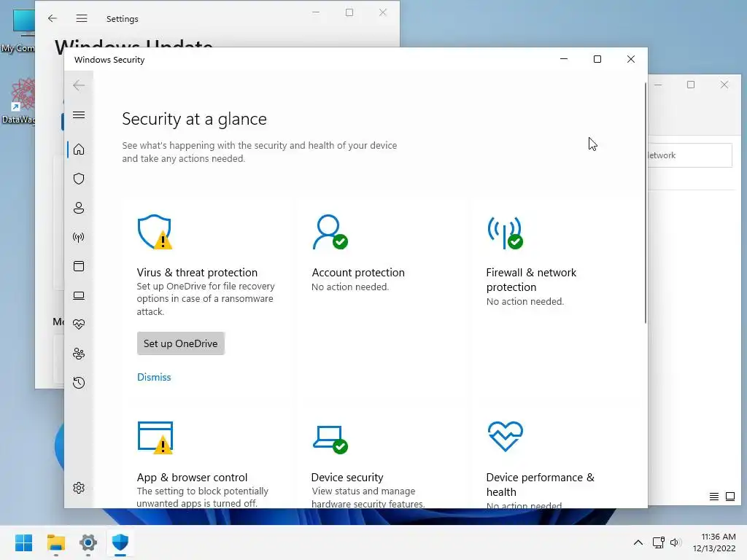Show hidden tray icons
Screen dimensions: 747x560
click(638, 542)
